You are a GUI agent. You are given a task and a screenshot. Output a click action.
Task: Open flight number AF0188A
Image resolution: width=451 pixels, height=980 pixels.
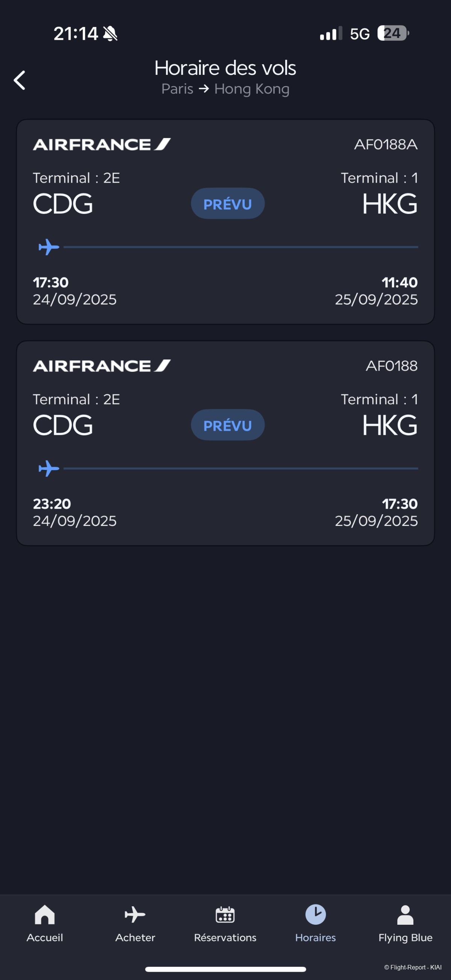386,145
